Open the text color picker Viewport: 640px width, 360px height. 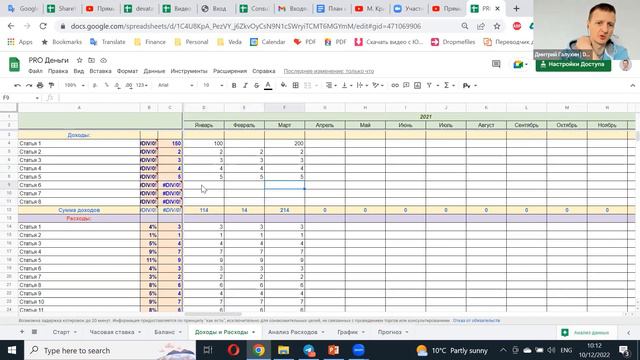tap(268, 85)
